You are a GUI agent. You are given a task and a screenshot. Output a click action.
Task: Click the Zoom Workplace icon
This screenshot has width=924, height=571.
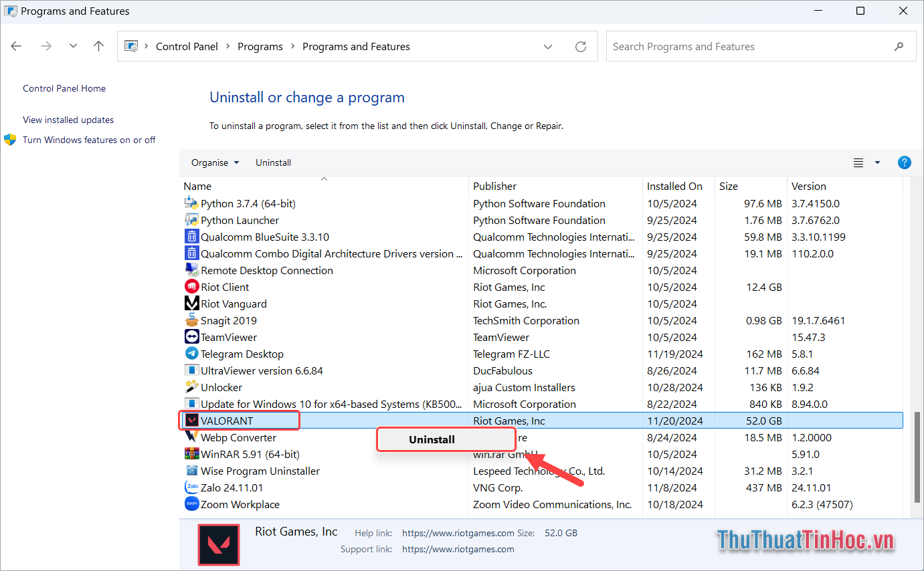pos(191,504)
